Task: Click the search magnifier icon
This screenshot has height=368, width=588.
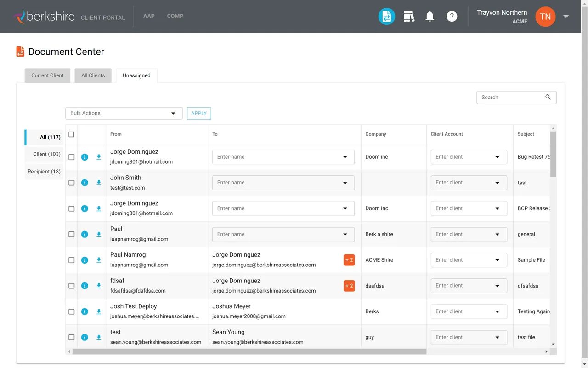Action: point(548,97)
